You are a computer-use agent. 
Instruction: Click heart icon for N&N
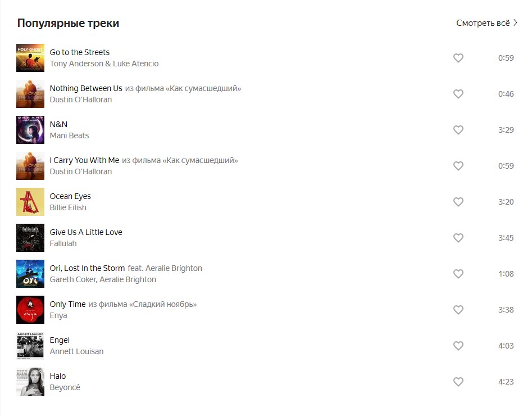coord(458,130)
